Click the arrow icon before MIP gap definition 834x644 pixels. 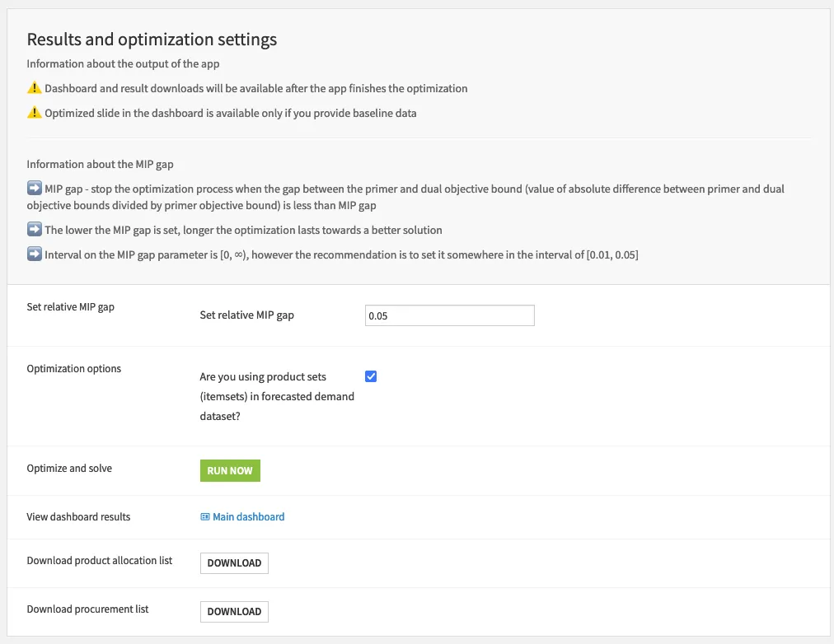(x=34, y=189)
